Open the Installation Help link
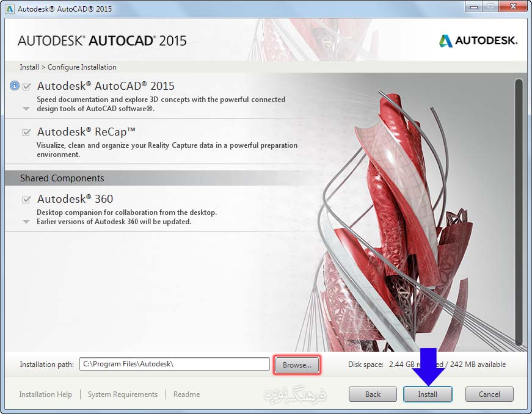 pos(45,394)
